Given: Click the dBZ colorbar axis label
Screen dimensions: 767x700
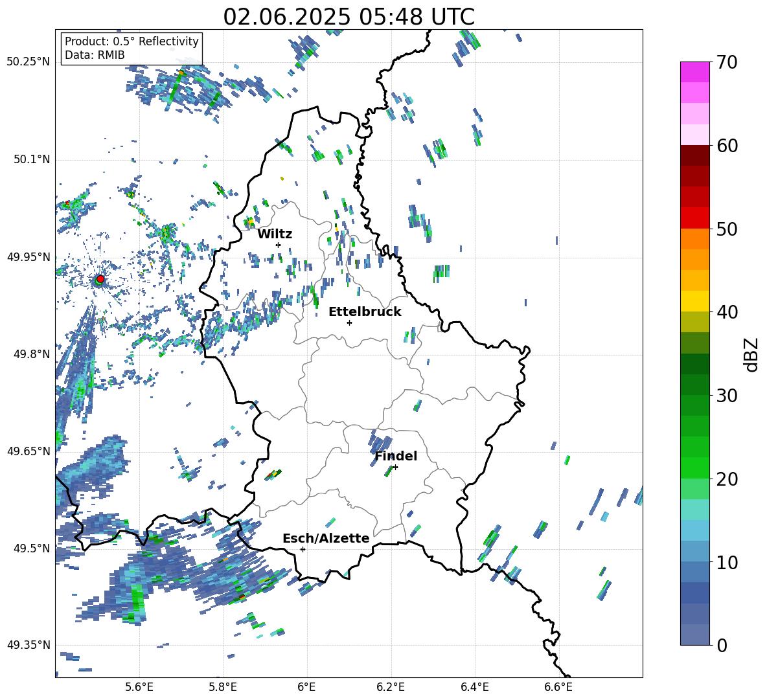Looking at the screenshot, I should click(750, 354).
